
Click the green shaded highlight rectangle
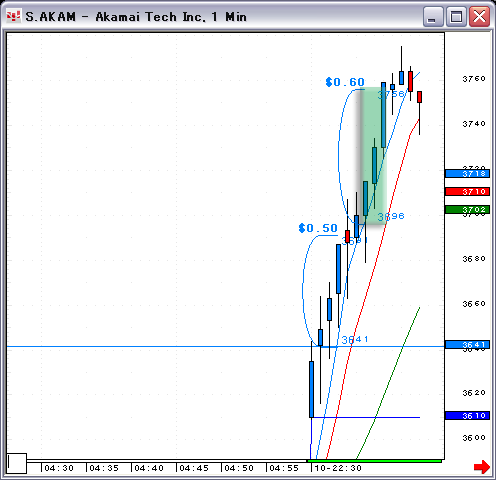[x=373, y=156]
